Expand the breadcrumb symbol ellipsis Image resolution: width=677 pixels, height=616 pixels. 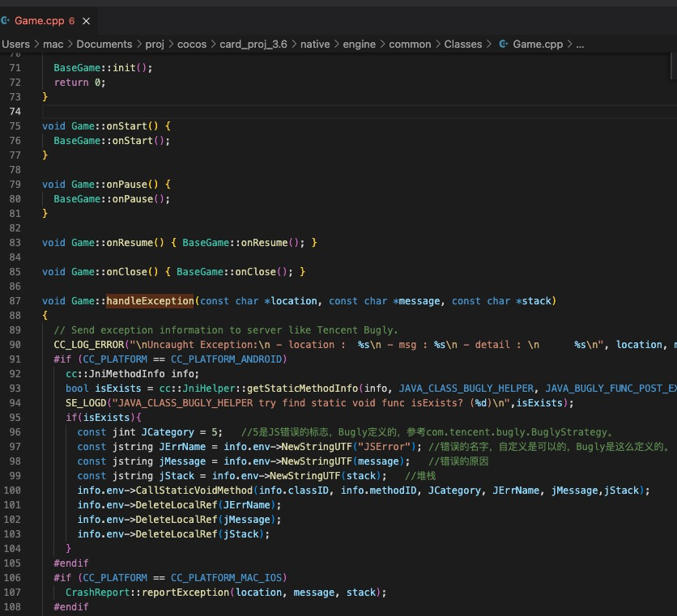[580, 44]
